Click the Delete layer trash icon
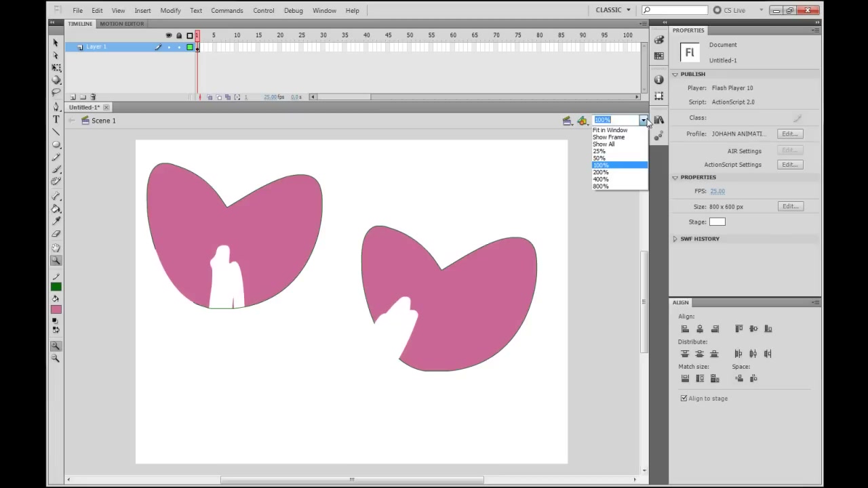This screenshot has width=868, height=488. click(93, 97)
